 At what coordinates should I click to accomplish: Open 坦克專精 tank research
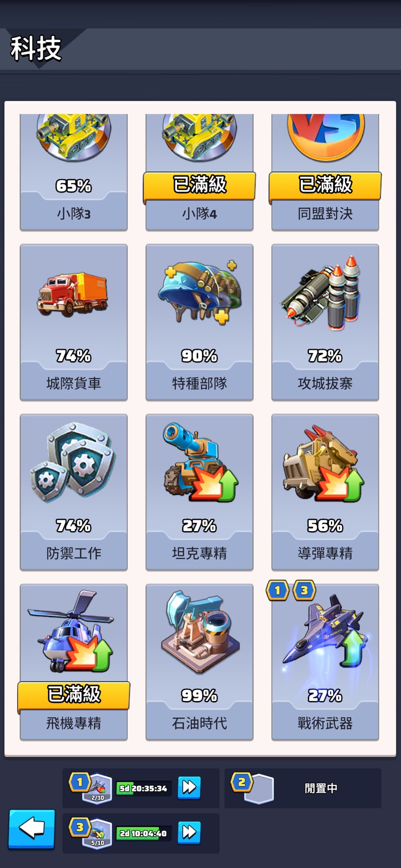[x=199, y=492]
